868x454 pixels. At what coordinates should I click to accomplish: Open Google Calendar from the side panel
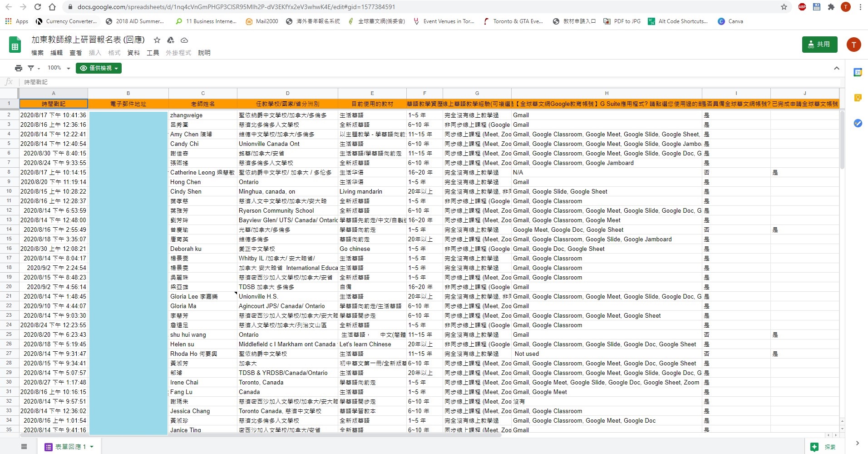click(857, 72)
